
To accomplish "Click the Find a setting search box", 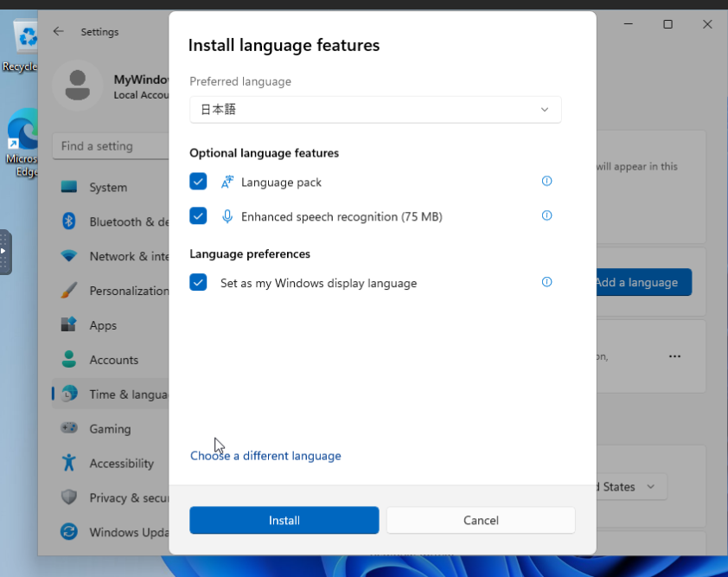I will 110,146.
